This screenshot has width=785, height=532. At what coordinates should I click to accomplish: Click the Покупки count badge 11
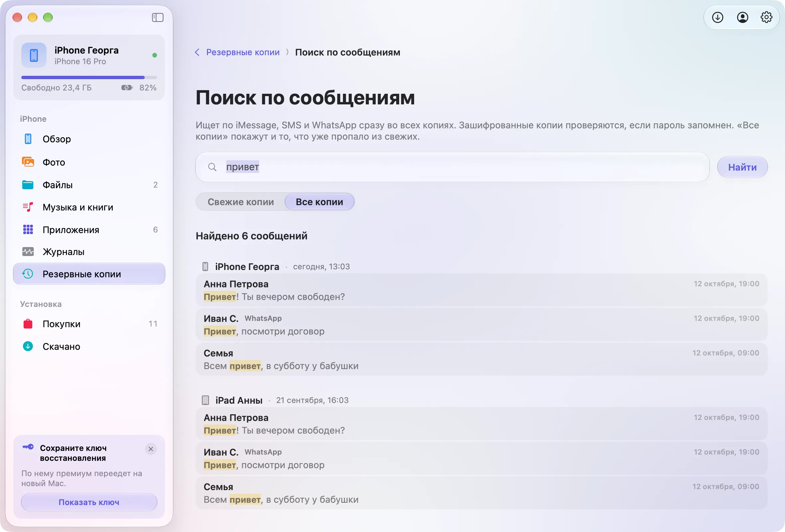point(153,324)
